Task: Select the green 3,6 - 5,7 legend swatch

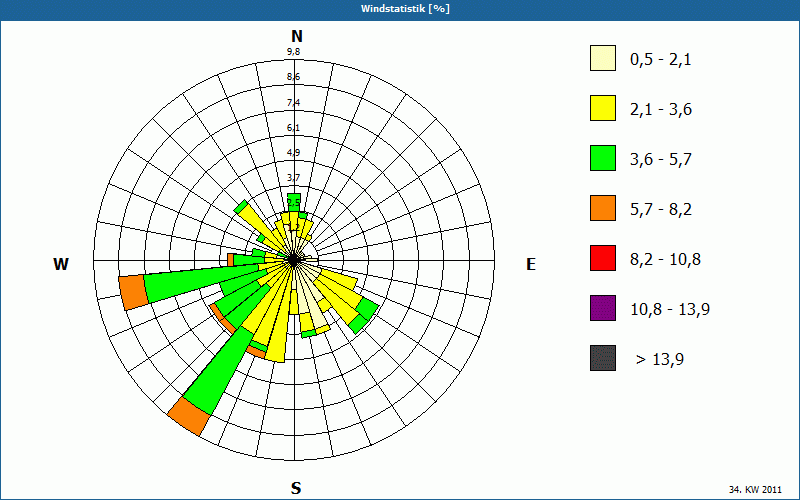Action: (x=603, y=158)
